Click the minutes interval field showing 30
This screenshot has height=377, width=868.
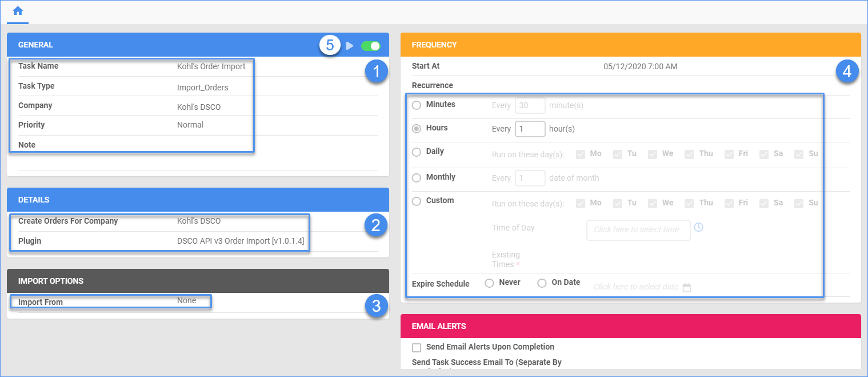[x=530, y=106]
